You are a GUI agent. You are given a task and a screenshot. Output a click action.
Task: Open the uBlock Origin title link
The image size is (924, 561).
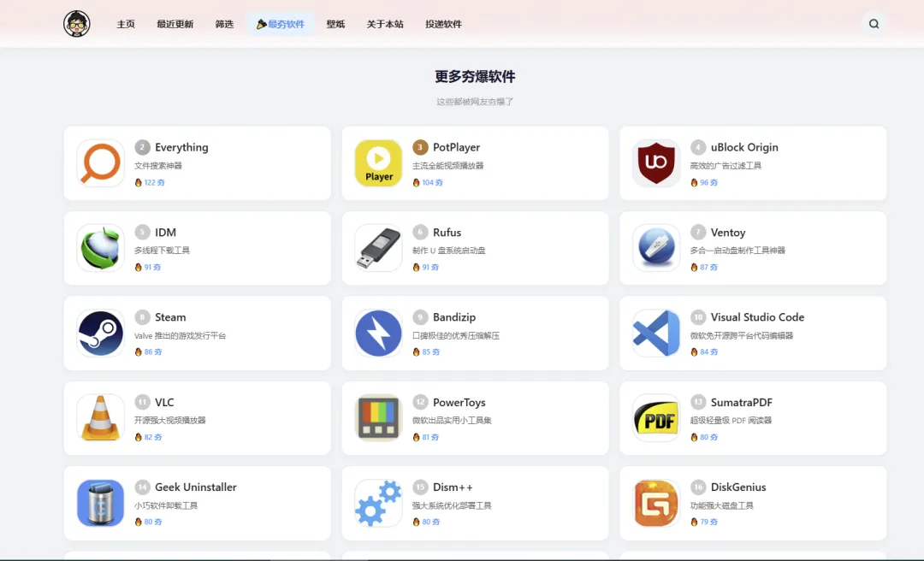click(744, 147)
